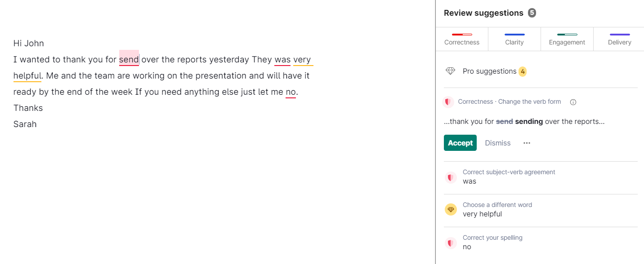
Task: Click the red shield icon beside Correctness label
Action: click(x=447, y=102)
